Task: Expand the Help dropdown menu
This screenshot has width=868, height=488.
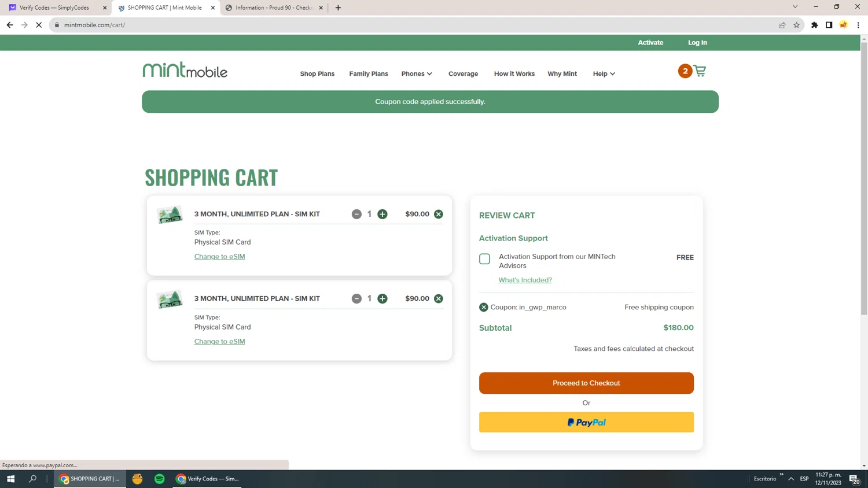Action: click(x=604, y=73)
